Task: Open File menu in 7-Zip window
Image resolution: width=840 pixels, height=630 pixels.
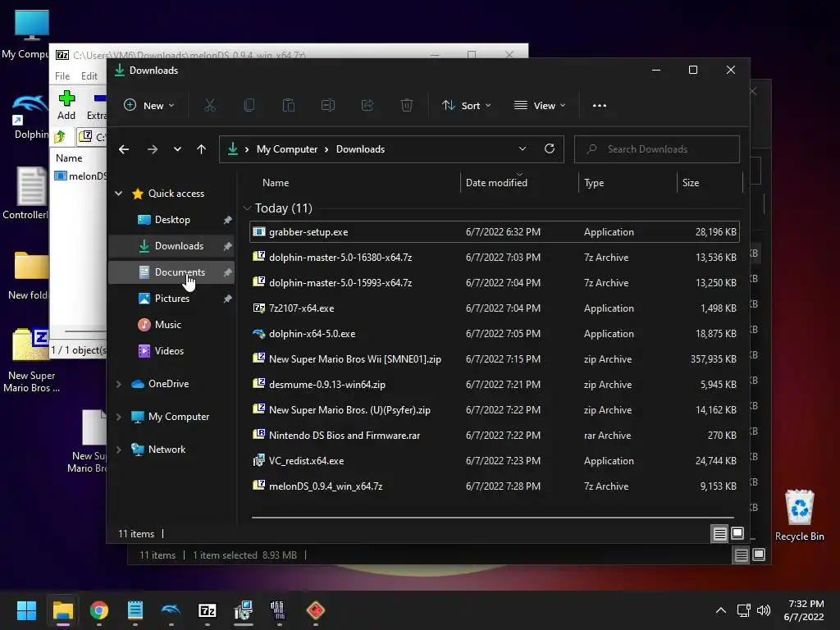Action: tap(62, 76)
